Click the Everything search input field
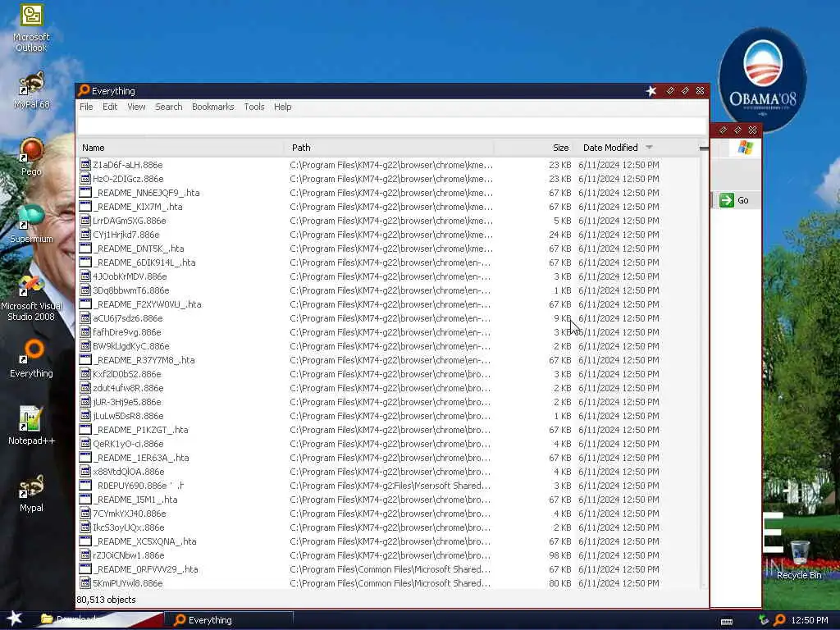The image size is (840, 630). (x=392, y=126)
